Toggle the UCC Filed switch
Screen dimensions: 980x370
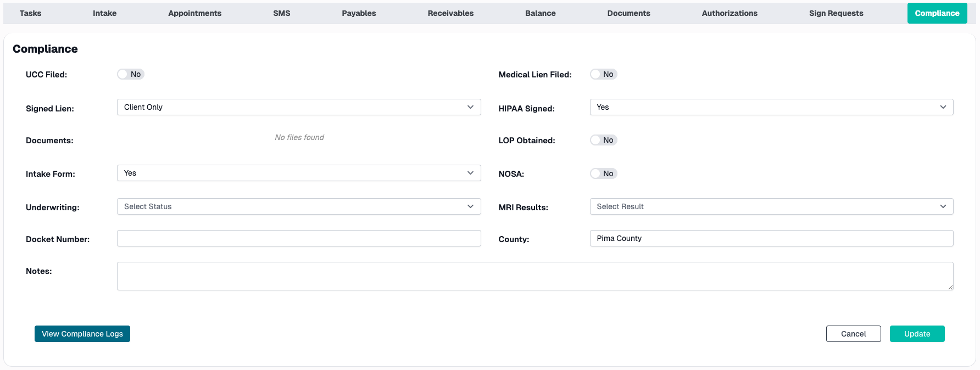(130, 74)
